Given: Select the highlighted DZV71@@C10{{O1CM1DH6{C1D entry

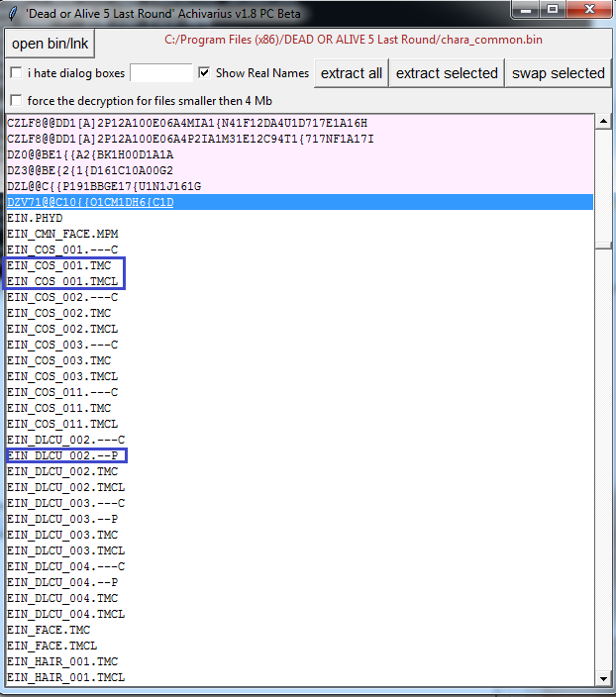Looking at the screenshot, I should pos(300,202).
